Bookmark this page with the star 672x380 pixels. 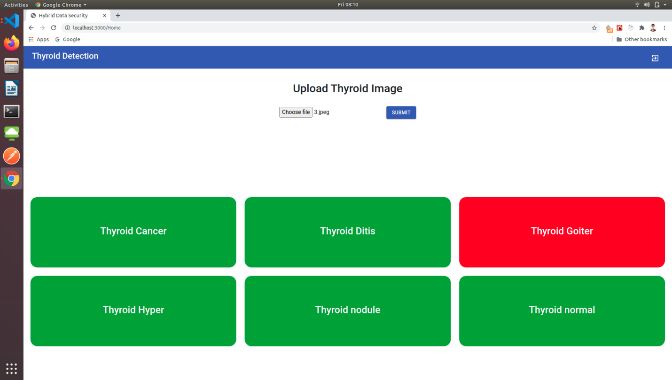594,28
